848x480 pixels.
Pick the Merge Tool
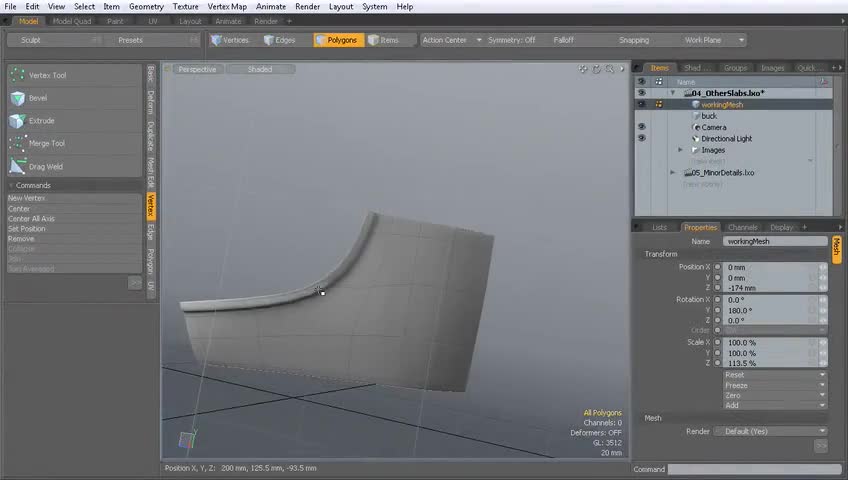46,143
